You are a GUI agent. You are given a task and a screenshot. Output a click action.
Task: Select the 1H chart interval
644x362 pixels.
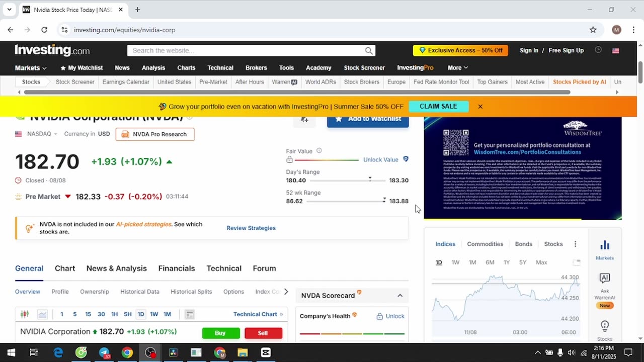[114, 314]
